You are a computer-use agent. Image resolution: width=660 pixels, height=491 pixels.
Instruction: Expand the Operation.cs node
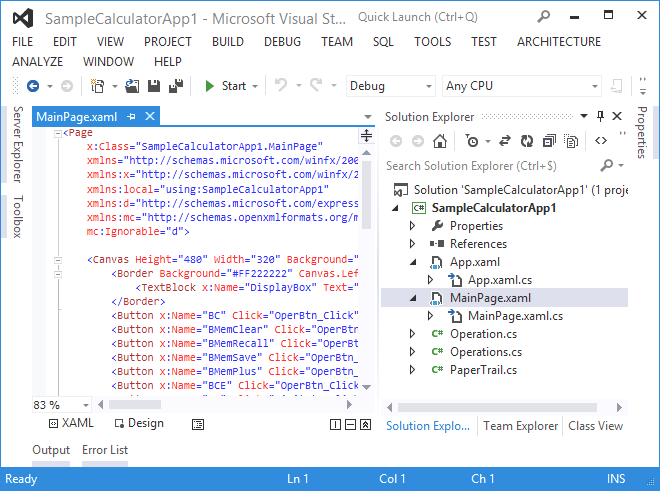[x=412, y=334]
